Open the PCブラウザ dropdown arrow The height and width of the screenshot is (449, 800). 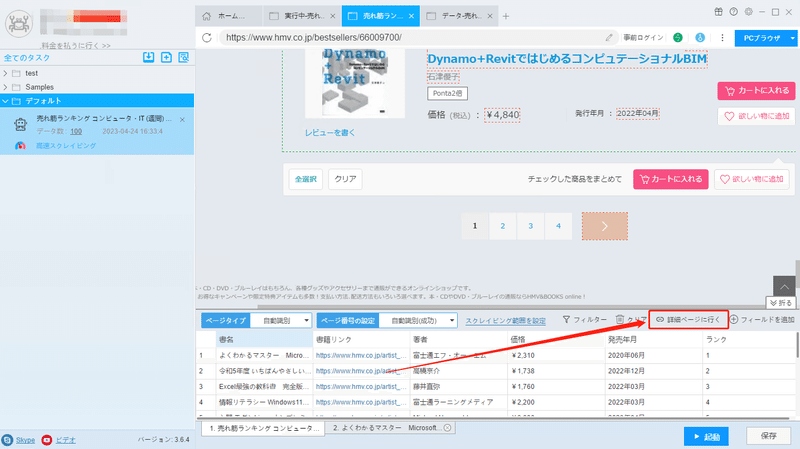pos(792,38)
